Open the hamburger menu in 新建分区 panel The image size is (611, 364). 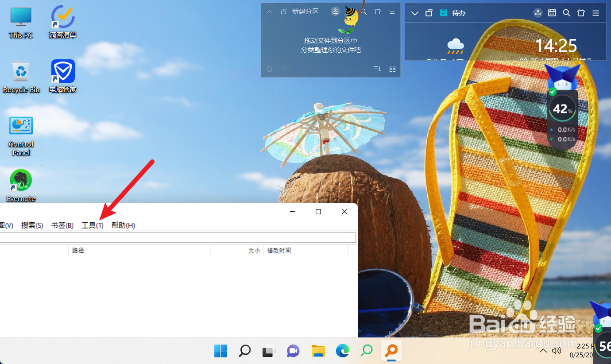392,12
